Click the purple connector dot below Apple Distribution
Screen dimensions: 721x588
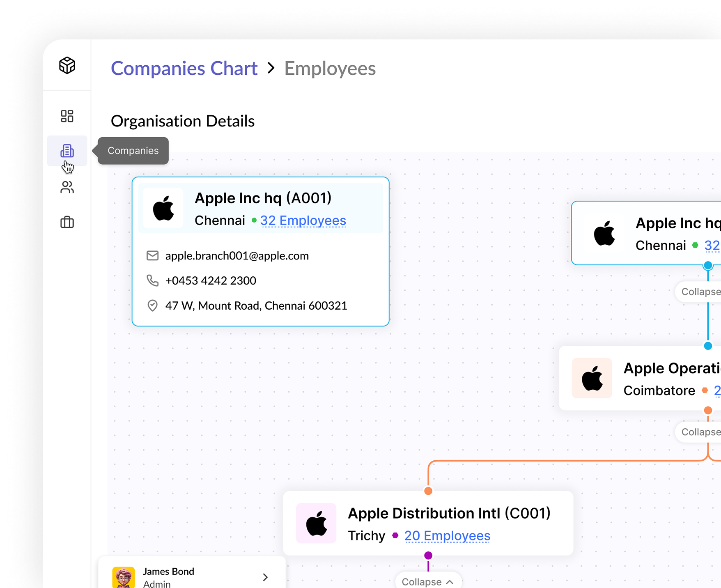pyautogui.click(x=428, y=556)
